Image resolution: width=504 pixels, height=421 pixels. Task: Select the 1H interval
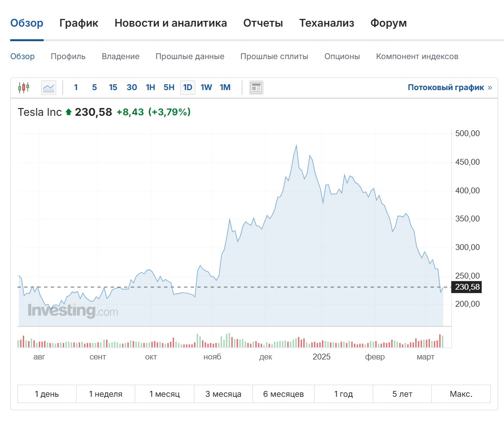(150, 87)
